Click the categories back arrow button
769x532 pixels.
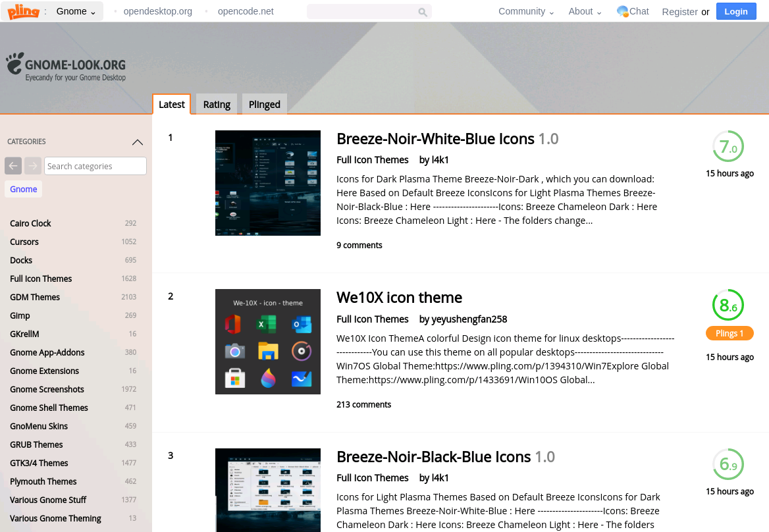tap(13, 166)
